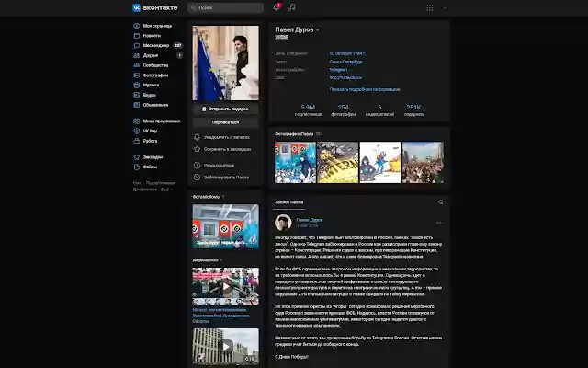The width and height of the screenshot is (588, 368).
Task: Click the verified checkmark beside Павел Дуров
Action: click(318, 29)
